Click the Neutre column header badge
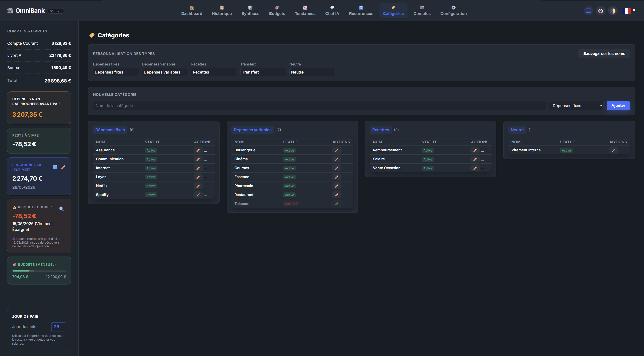Image resolution: width=644 pixels, height=356 pixels. pyautogui.click(x=517, y=130)
